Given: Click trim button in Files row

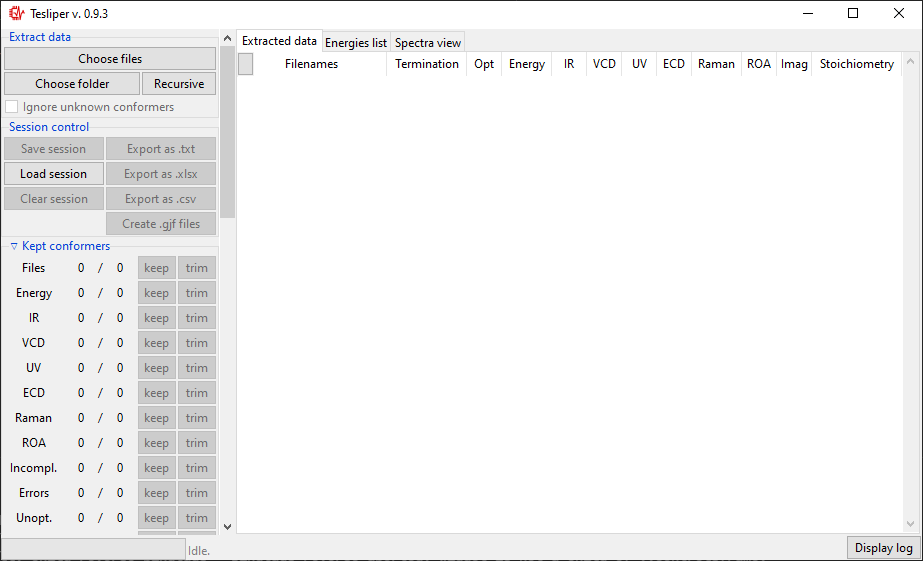Looking at the screenshot, I should click(x=197, y=268).
